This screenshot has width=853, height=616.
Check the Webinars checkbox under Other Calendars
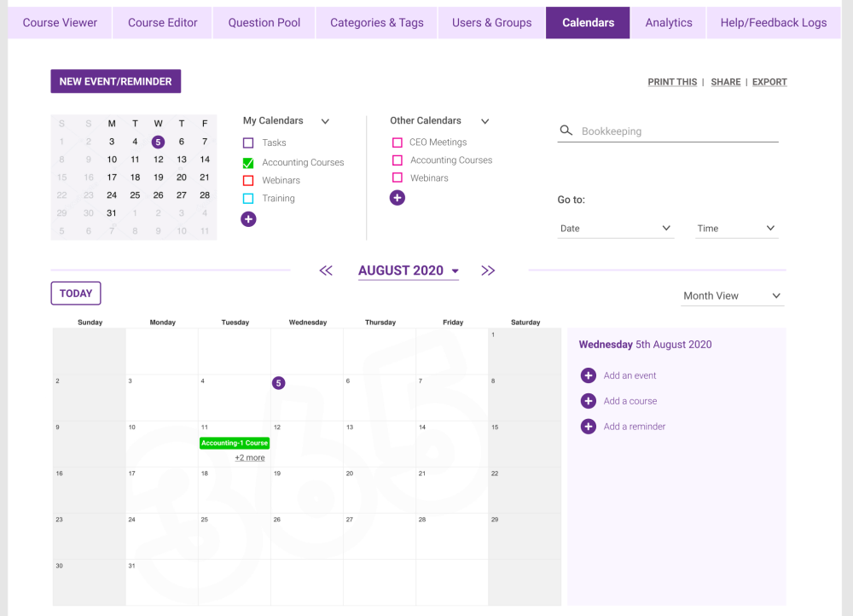pos(397,178)
